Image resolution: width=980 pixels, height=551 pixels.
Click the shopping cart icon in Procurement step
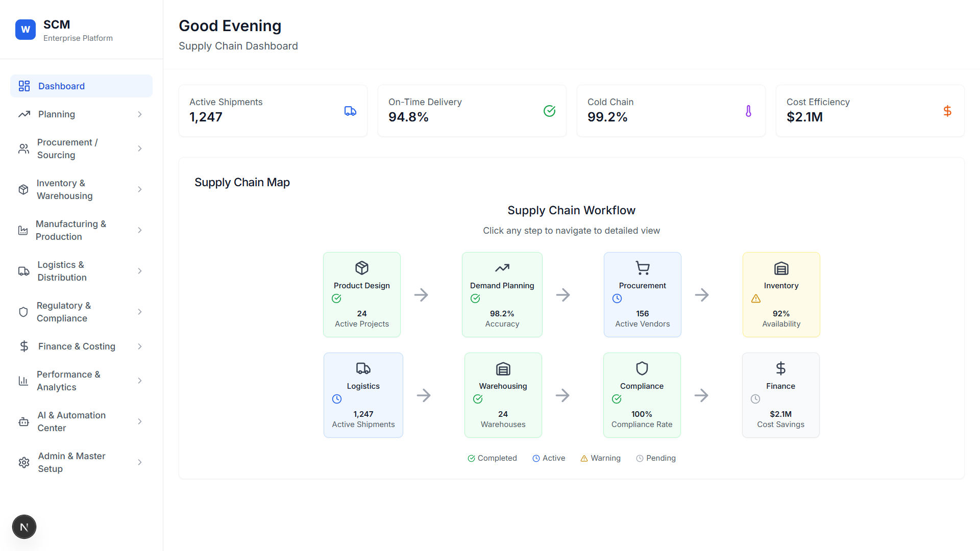tap(642, 268)
